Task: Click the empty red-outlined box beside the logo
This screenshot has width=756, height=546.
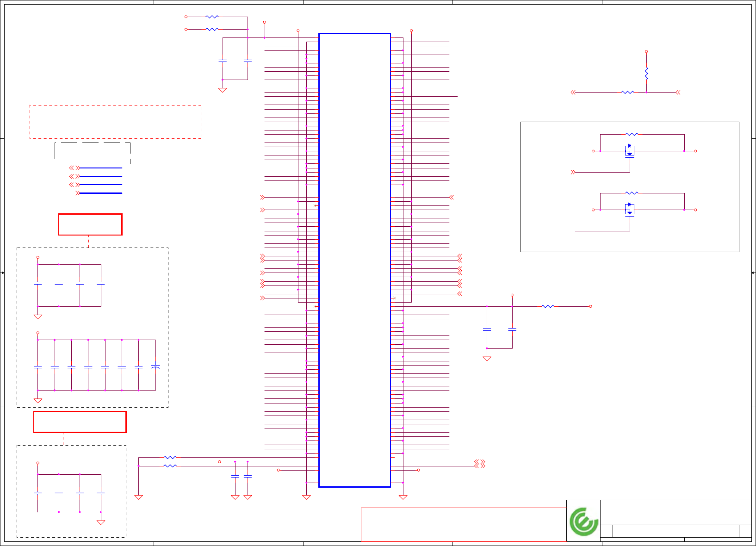Action: [x=464, y=524]
